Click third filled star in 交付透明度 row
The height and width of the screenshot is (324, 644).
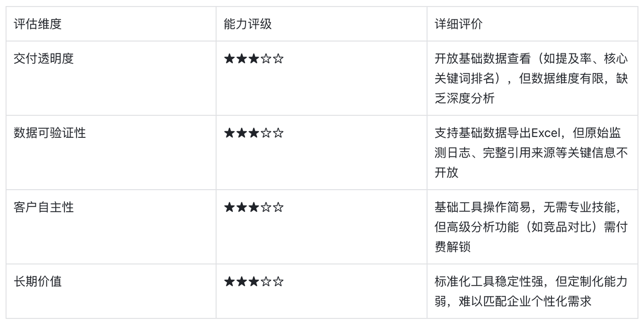(254, 59)
